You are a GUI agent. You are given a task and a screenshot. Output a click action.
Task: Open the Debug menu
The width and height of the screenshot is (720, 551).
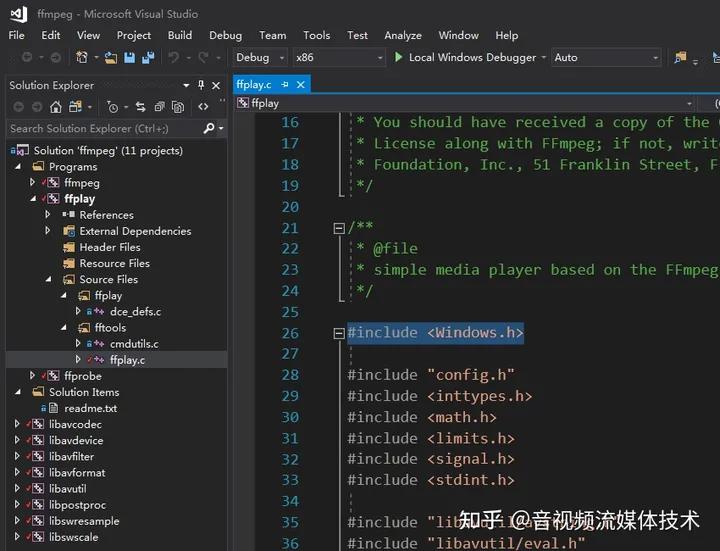(225, 35)
